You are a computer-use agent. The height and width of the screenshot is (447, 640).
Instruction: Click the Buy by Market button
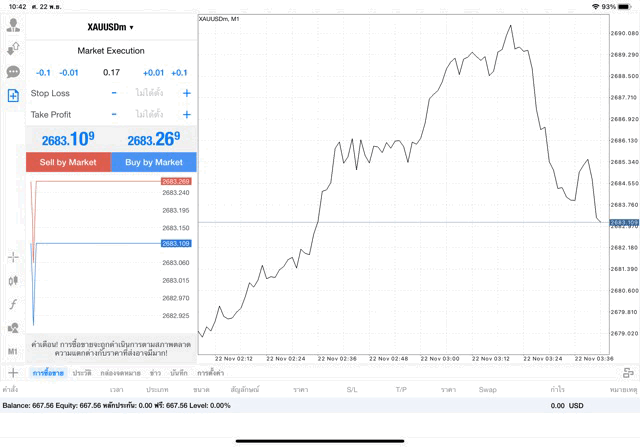(154, 162)
